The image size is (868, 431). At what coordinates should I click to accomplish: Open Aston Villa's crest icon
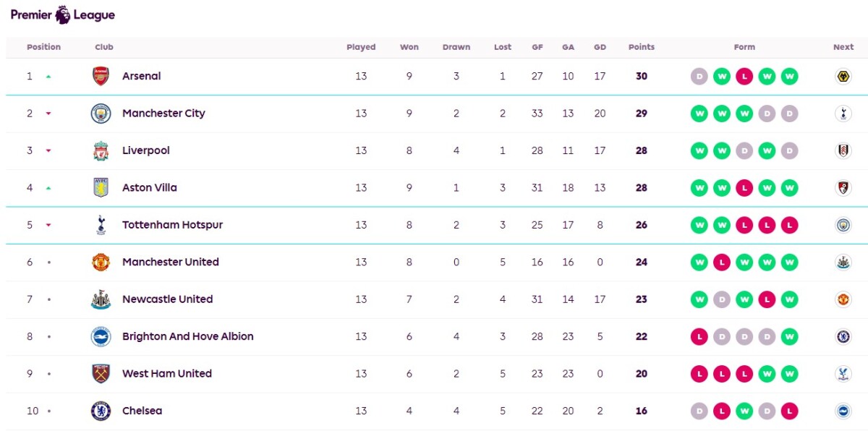click(101, 188)
